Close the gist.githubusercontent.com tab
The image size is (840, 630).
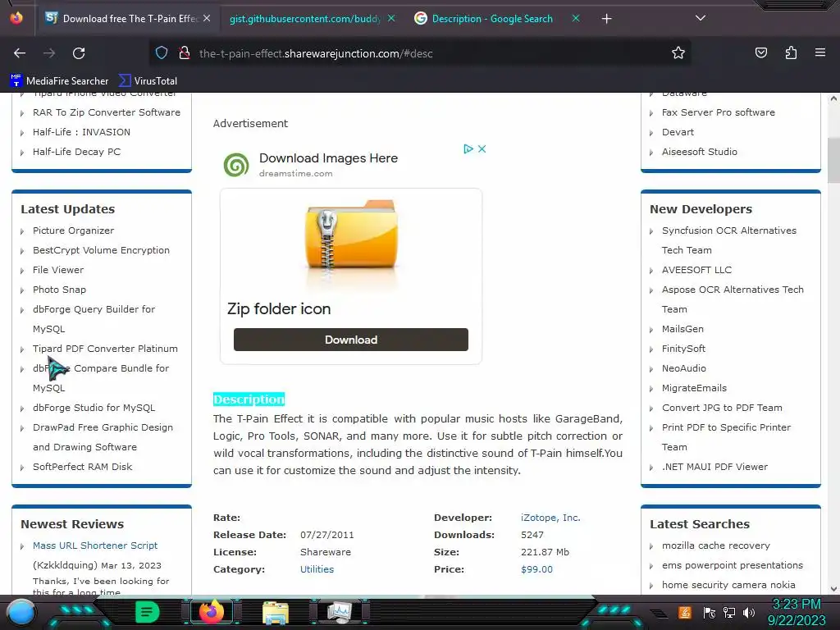(x=391, y=18)
